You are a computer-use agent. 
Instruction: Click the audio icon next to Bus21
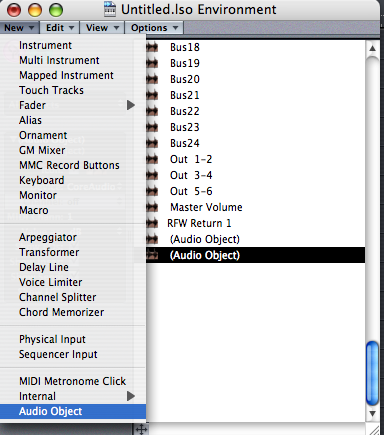point(152,95)
